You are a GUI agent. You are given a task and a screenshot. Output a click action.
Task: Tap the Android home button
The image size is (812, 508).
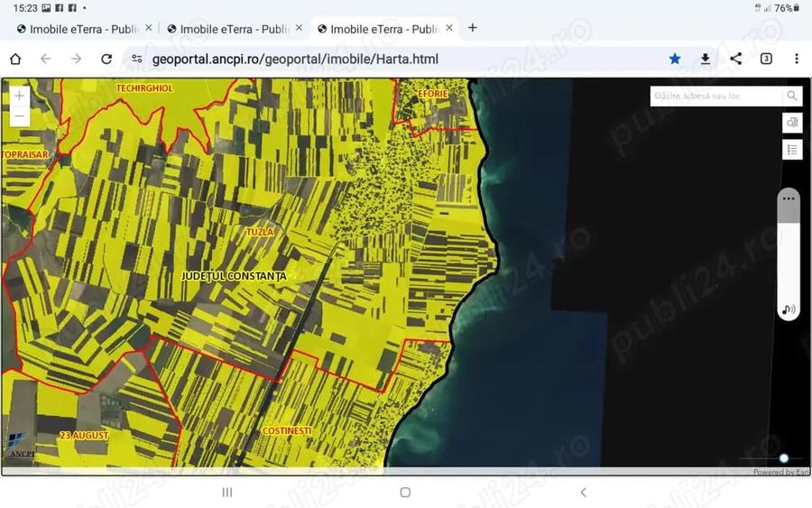[405, 493]
